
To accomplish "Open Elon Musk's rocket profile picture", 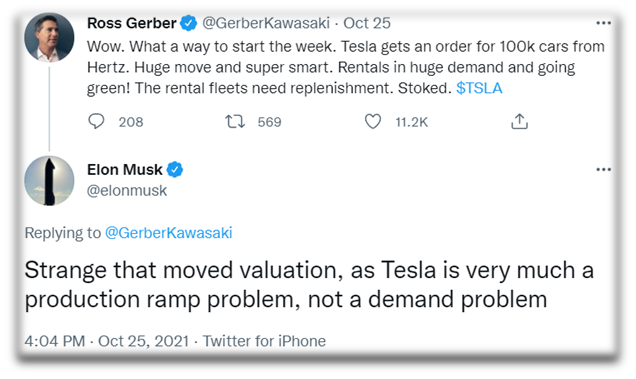I will tap(49, 181).
